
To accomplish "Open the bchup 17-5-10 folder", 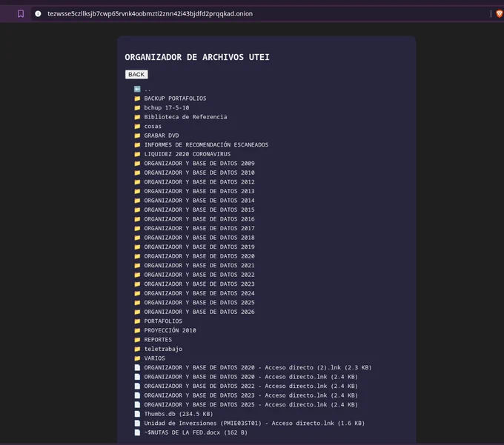I will 167,107.
